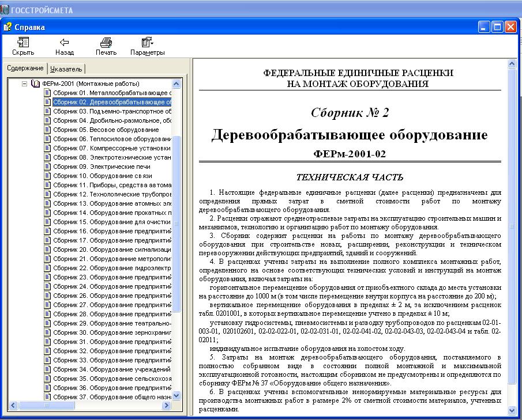Click document pane scroll down arrow
This screenshot has width=522, height=420.
pyautogui.click(x=512, y=411)
